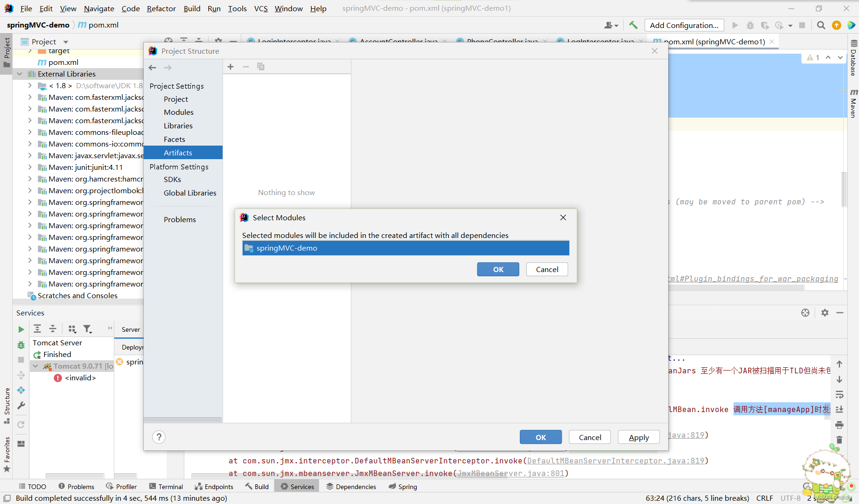
Task: Expand Maven: commons-fileupload library node
Action: pyautogui.click(x=30, y=132)
